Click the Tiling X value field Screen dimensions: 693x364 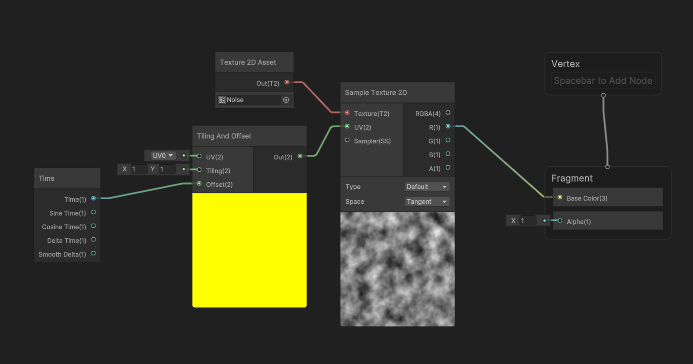point(139,169)
